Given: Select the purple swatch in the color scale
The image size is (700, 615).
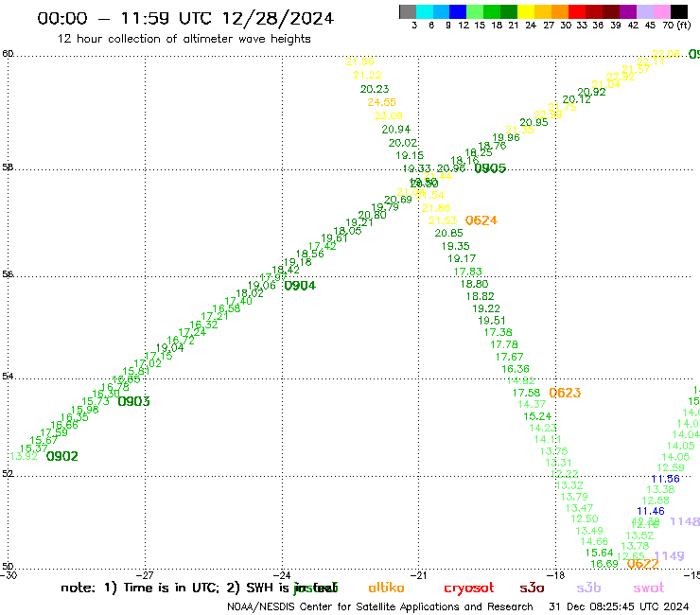Looking at the screenshot, I should (x=628, y=11).
